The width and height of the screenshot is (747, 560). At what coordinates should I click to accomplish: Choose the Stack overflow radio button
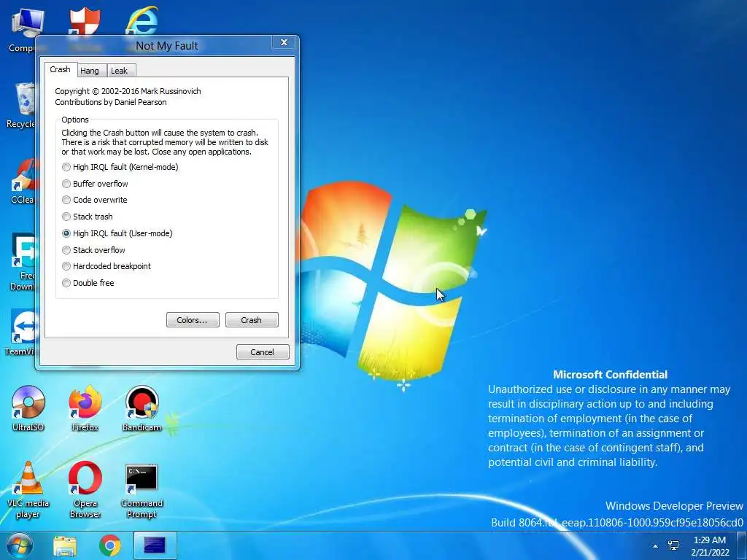coord(94,250)
